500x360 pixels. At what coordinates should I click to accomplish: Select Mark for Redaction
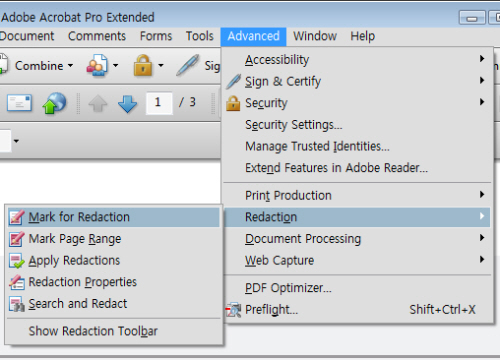coord(113,217)
